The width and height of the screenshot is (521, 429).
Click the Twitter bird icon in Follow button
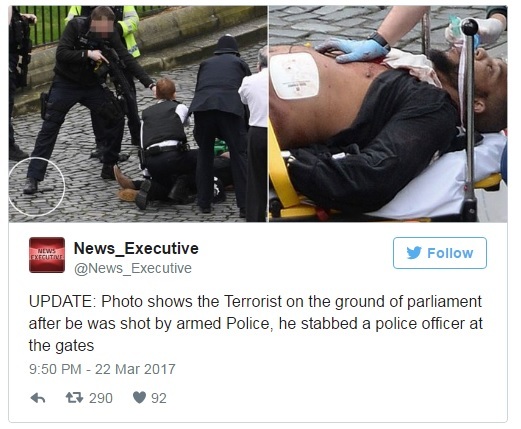coord(414,253)
